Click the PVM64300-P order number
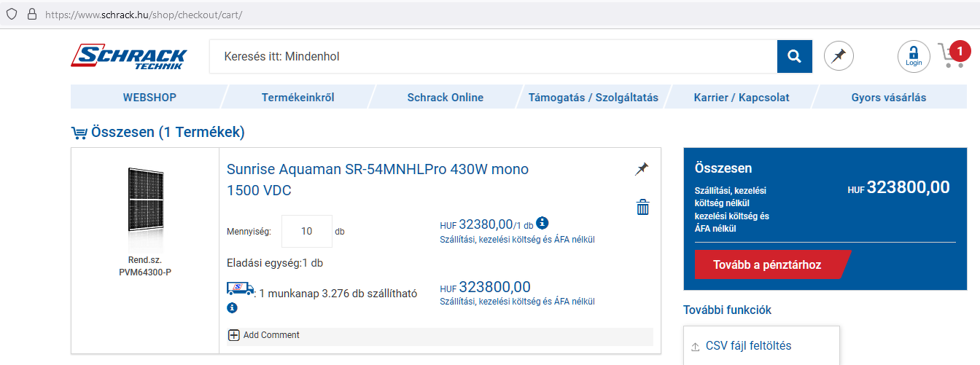This screenshot has height=365, width=980. click(145, 272)
